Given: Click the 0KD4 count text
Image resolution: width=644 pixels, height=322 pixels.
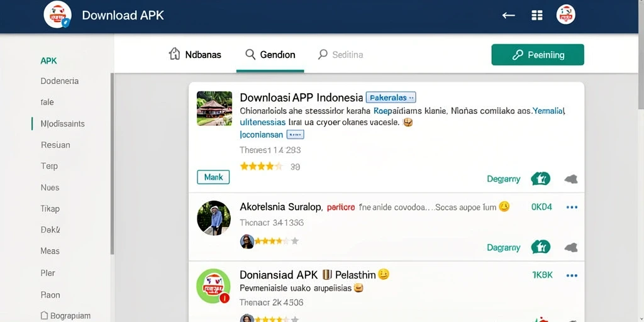Looking at the screenshot, I should [x=541, y=207].
